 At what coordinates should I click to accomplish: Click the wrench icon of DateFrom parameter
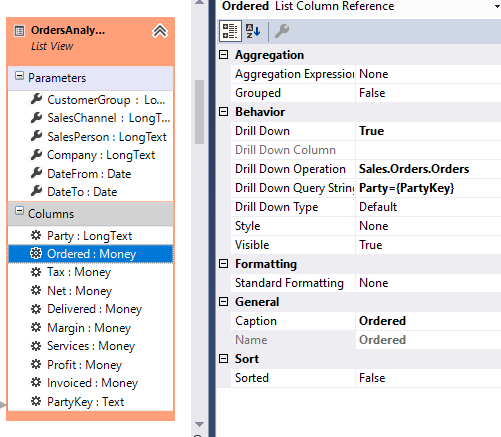click(36, 173)
